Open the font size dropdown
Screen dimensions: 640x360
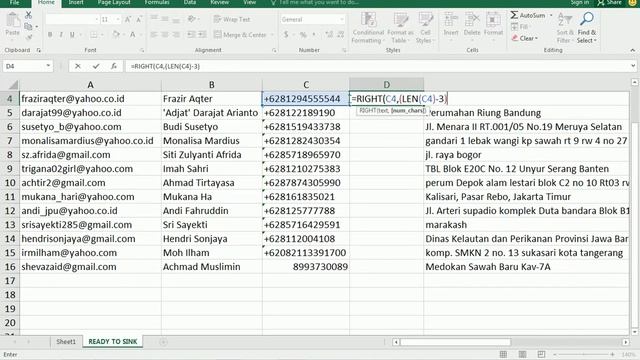coord(118,19)
